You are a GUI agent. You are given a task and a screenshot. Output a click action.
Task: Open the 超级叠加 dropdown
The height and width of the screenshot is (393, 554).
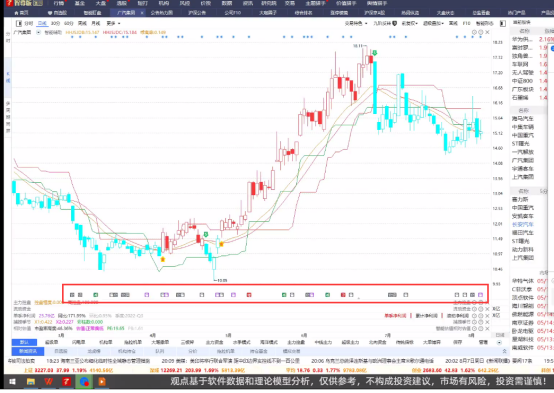[x=433, y=23]
